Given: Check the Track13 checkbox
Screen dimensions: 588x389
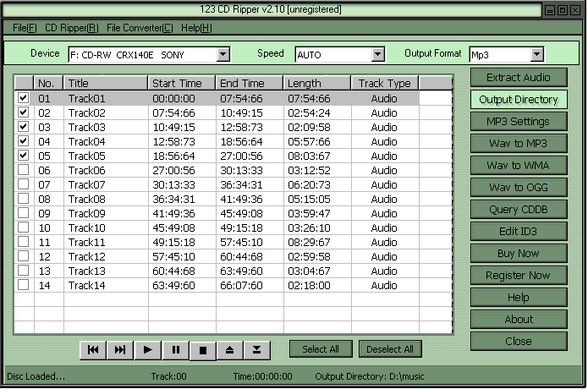Looking at the screenshot, I should tap(23, 271).
